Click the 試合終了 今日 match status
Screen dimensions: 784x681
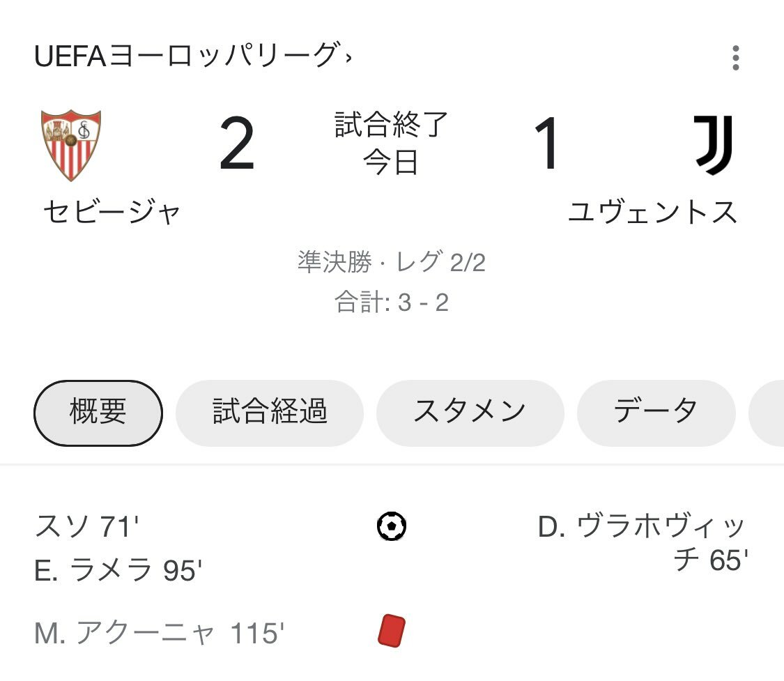391,144
